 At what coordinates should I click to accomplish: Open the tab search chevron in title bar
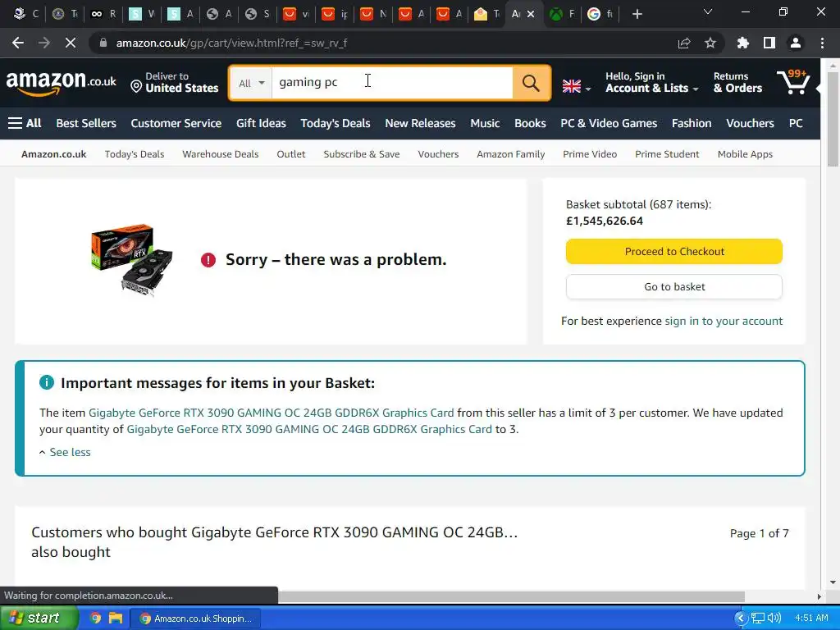708,11
